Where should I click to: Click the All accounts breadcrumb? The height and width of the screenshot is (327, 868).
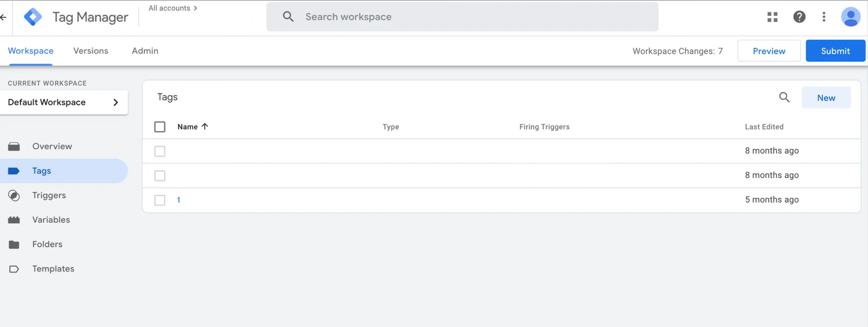coord(172,8)
